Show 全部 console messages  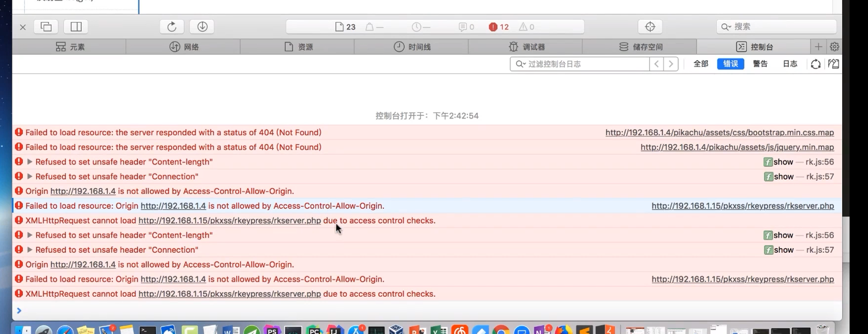pos(701,64)
